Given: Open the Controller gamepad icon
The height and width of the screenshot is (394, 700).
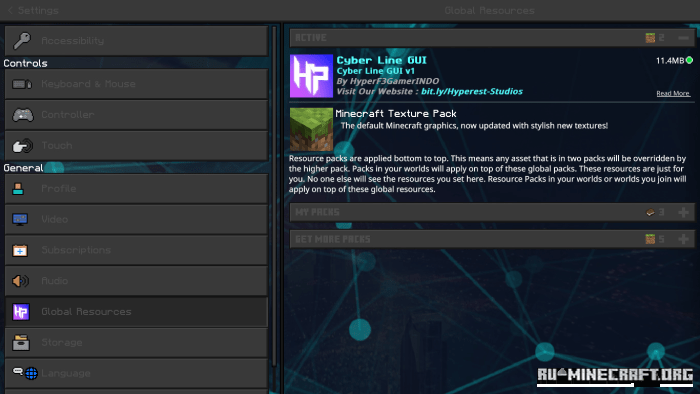Looking at the screenshot, I should click(22, 115).
